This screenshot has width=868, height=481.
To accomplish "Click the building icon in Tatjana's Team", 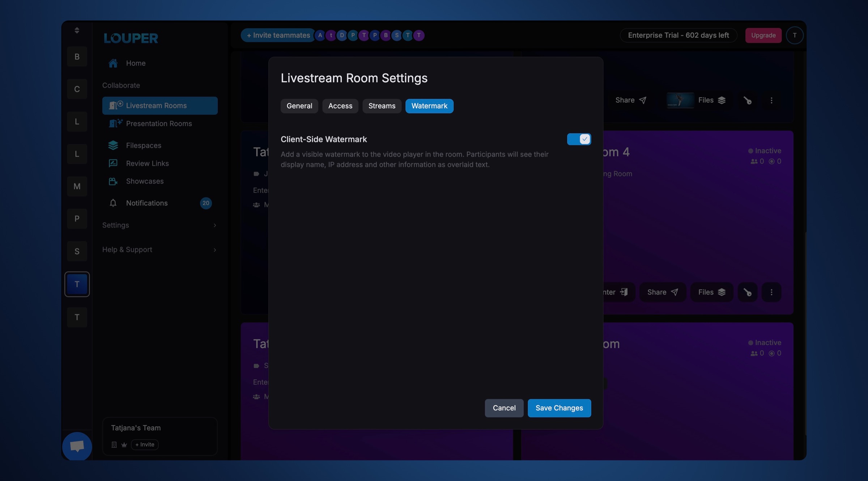I will click(x=114, y=445).
